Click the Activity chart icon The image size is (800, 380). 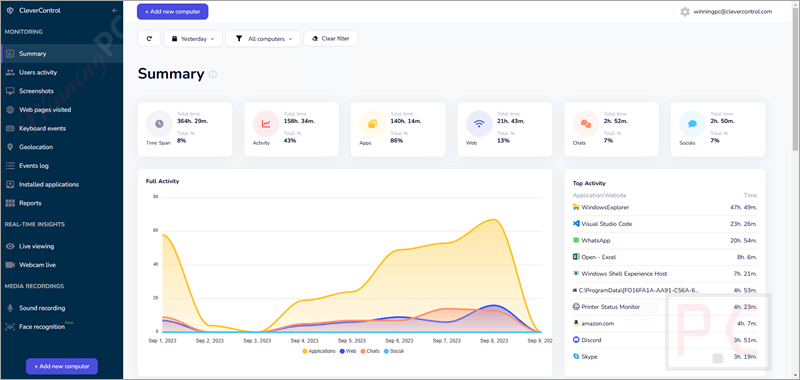[266, 123]
